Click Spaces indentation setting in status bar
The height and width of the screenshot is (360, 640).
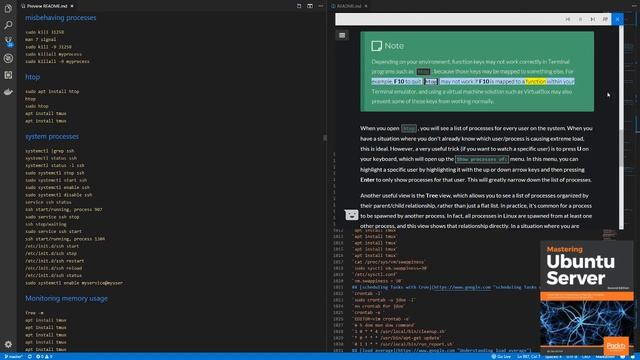tap(553, 357)
